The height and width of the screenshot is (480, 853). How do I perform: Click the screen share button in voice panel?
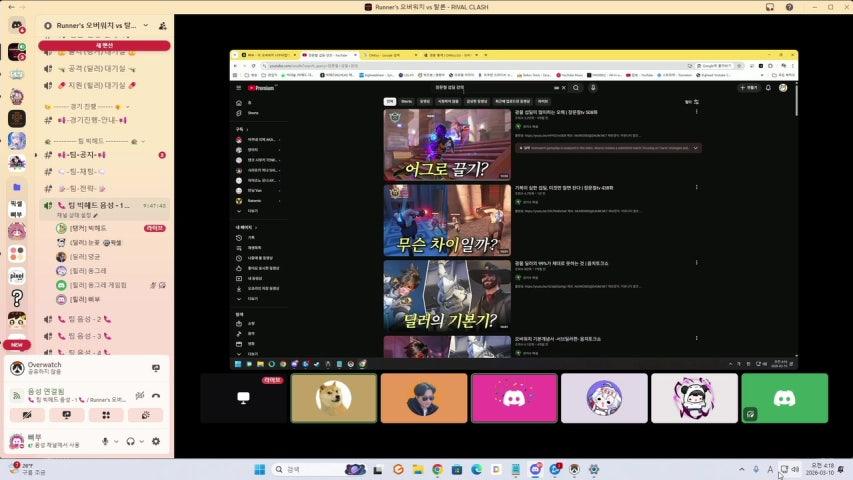66,415
